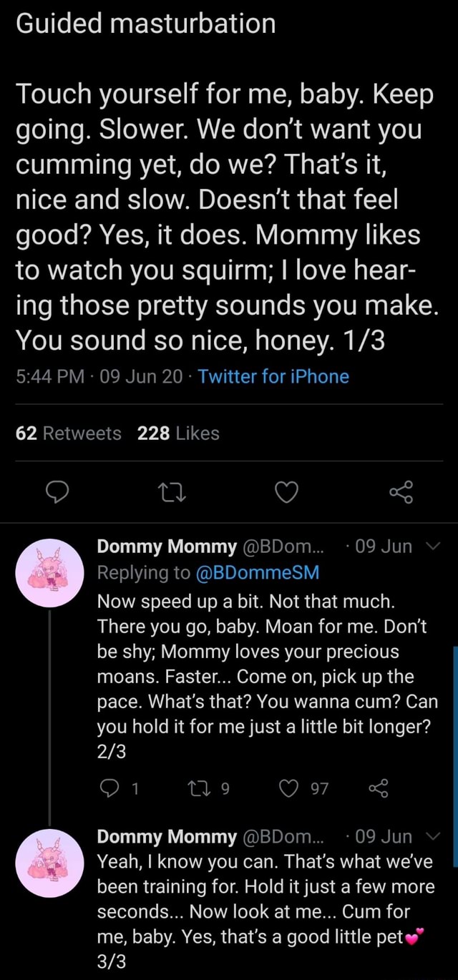Open the first reply's author name

tap(166, 547)
